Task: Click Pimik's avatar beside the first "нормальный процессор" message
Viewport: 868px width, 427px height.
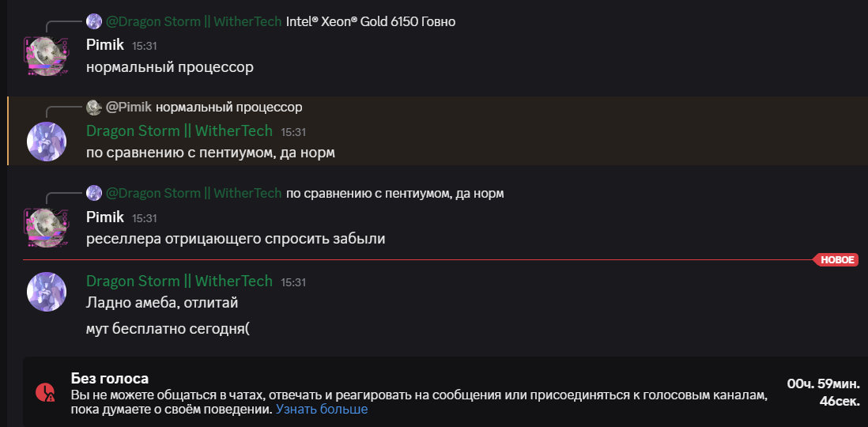Action: click(47, 55)
